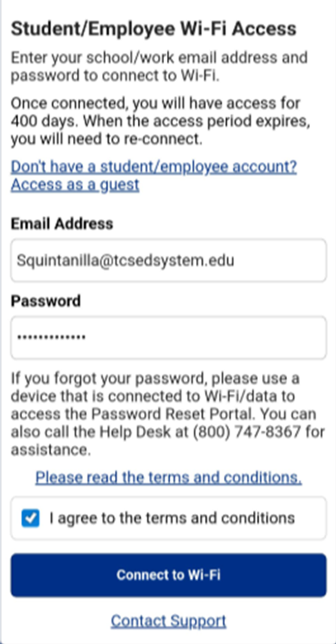This screenshot has height=644, width=336.
Task: Click the "Student/Employee Wi-Fi Access" heading
Action: (154, 29)
